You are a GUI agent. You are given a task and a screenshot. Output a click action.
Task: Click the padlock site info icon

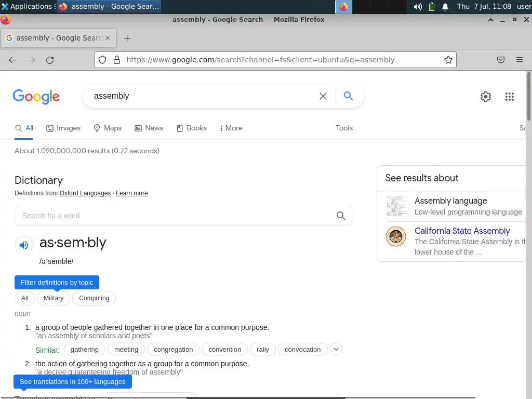pyautogui.click(x=117, y=60)
